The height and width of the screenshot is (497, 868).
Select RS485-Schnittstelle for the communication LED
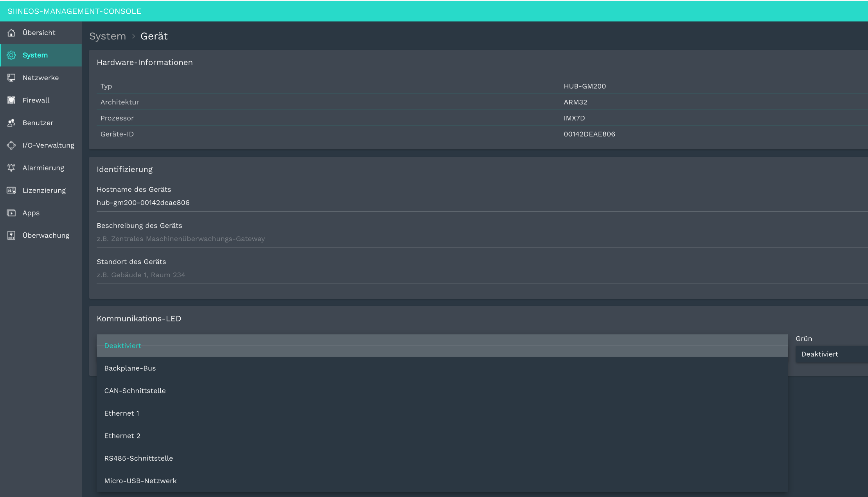click(138, 458)
